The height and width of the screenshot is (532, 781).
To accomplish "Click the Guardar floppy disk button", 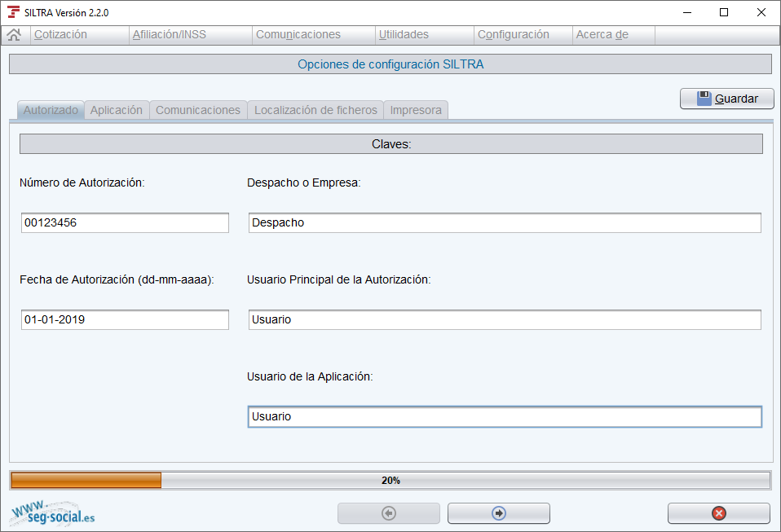I will click(x=726, y=99).
